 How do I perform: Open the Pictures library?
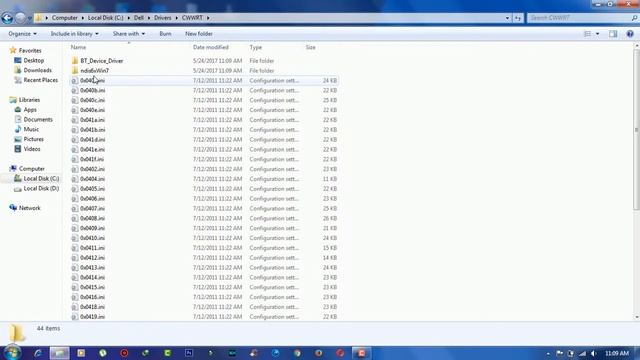coord(33,139)
